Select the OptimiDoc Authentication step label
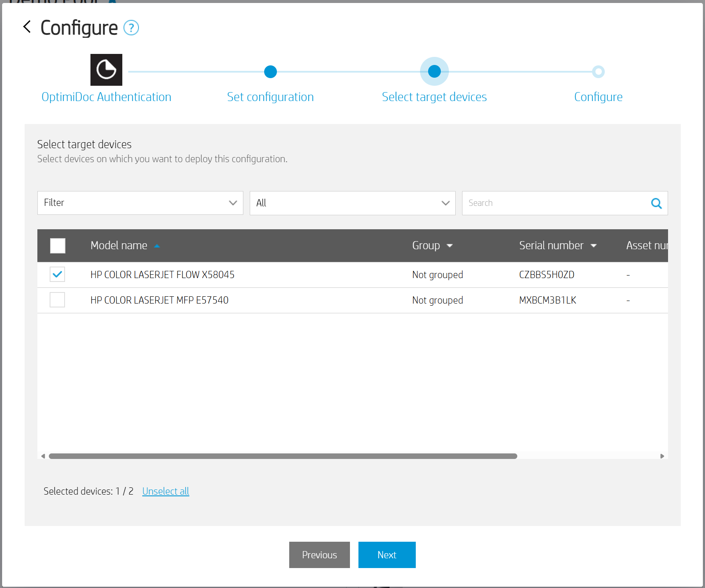705x588 pixels. (x=106, y=97)
